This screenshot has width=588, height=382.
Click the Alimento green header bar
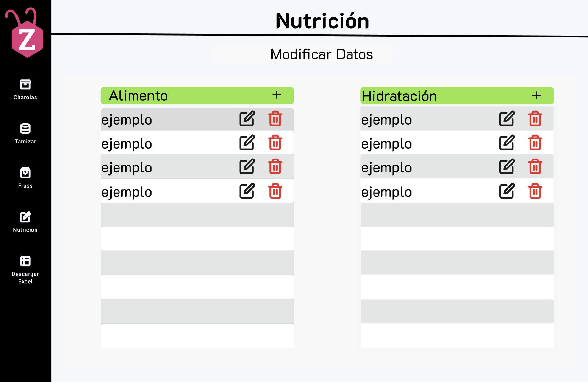[x=197, y=96]
